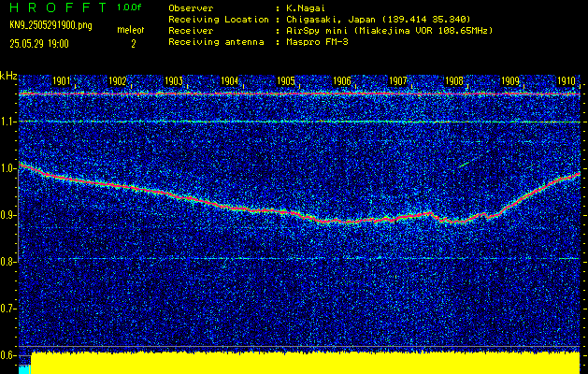
Task: Click the 1906 time axis marker
Action: 342,81
